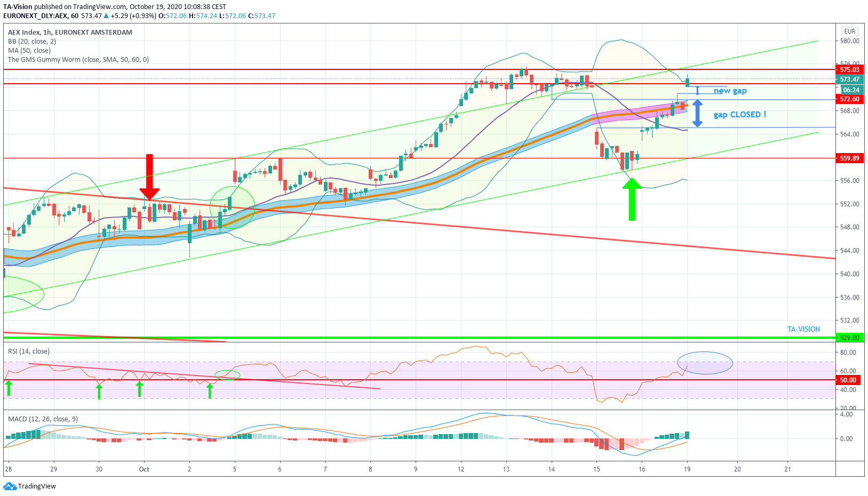
Task: Click the 556.00 price axis value
Action: 849,180
